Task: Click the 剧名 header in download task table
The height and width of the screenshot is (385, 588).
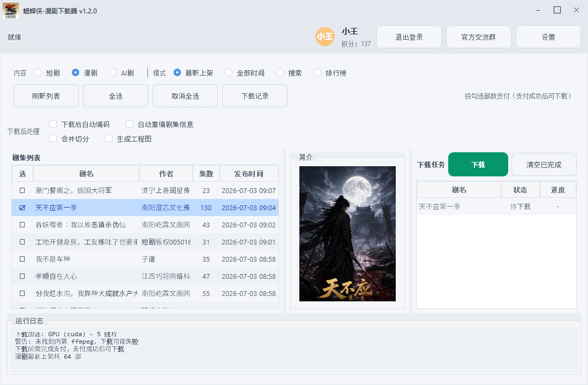Action: [459, 190]
